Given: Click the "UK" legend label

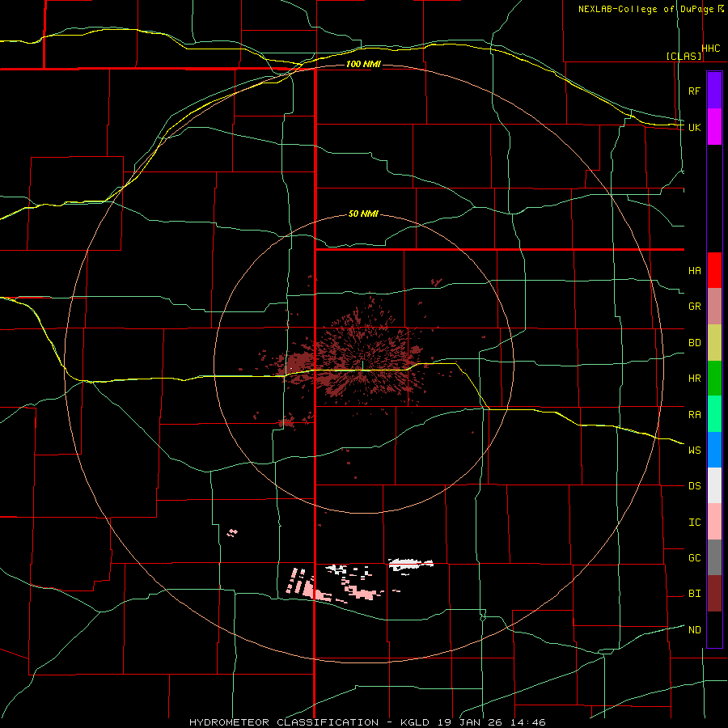Looking at the screenshot, I should pos(694,128).
